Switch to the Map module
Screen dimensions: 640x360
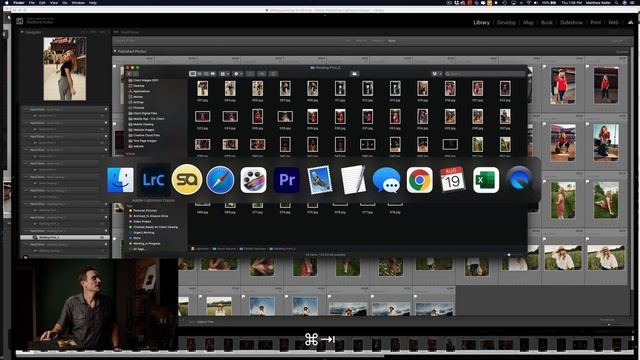pos(528,22)
